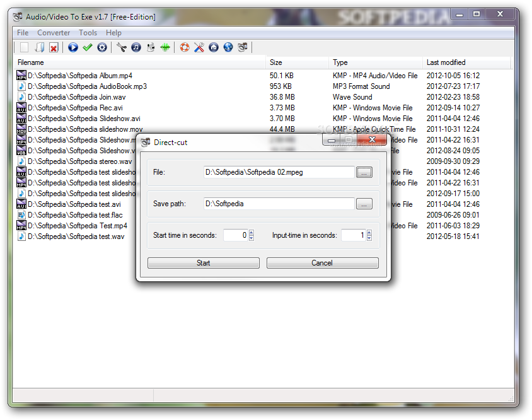The width and height of the screenshot is (532, 420).
Task: Increase Start time in seconds
Action: pyautogui.click(x=252, y=233)
